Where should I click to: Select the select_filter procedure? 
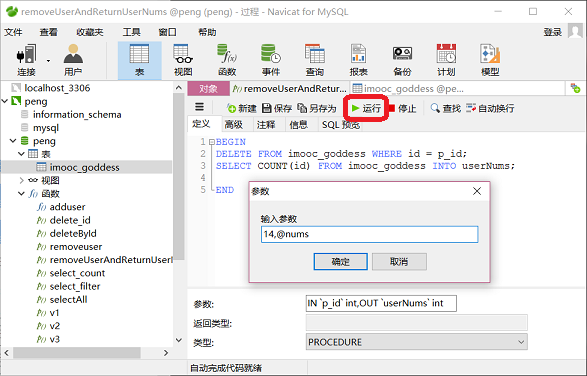[75, 286]
